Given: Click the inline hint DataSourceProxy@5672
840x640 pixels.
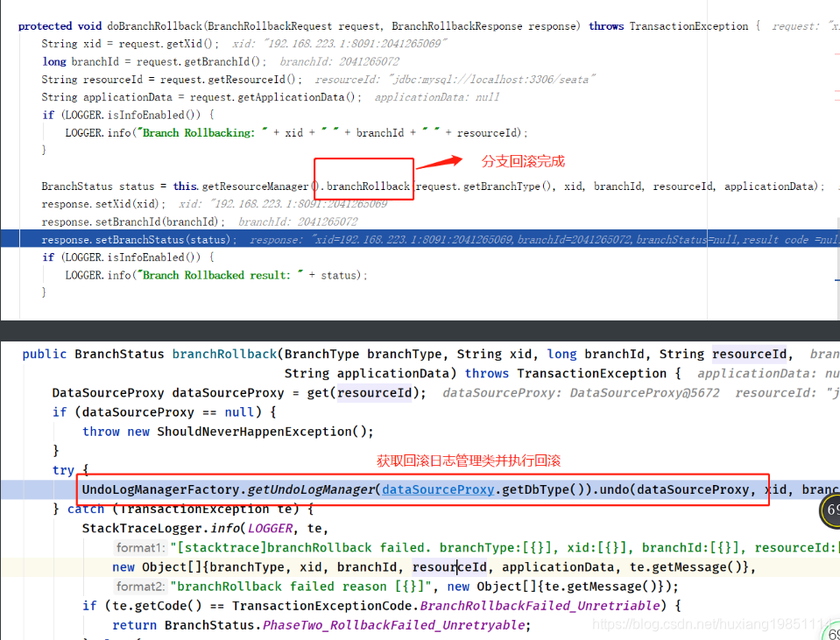Looking at the screenshot, I should coord(645,392).
